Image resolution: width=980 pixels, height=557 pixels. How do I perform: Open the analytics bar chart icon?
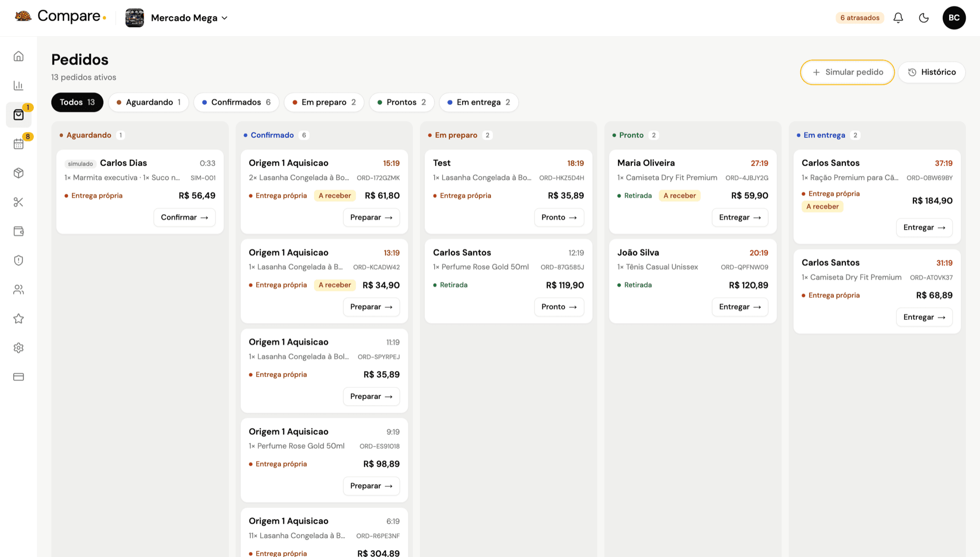pos(19,85)
